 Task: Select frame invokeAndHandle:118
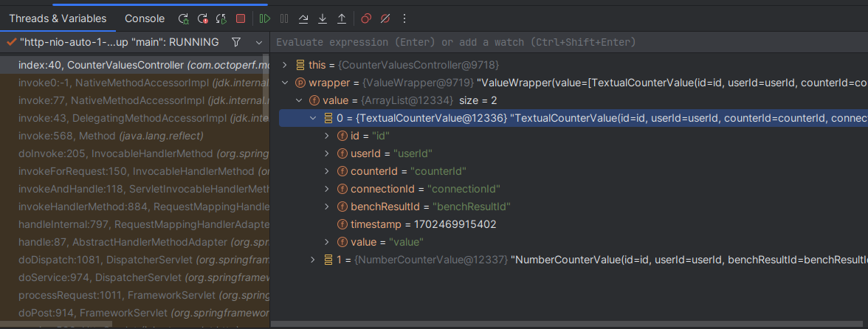click(x=134, y=189)
